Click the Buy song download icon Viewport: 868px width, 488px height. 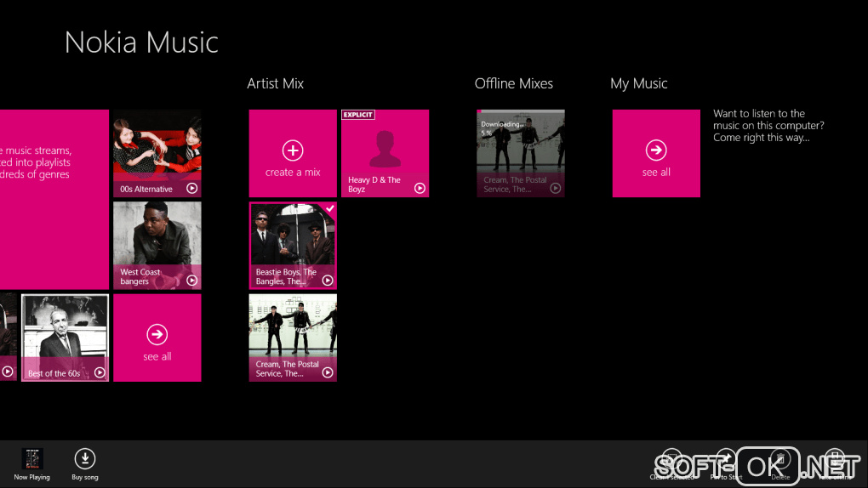(85, 459)
